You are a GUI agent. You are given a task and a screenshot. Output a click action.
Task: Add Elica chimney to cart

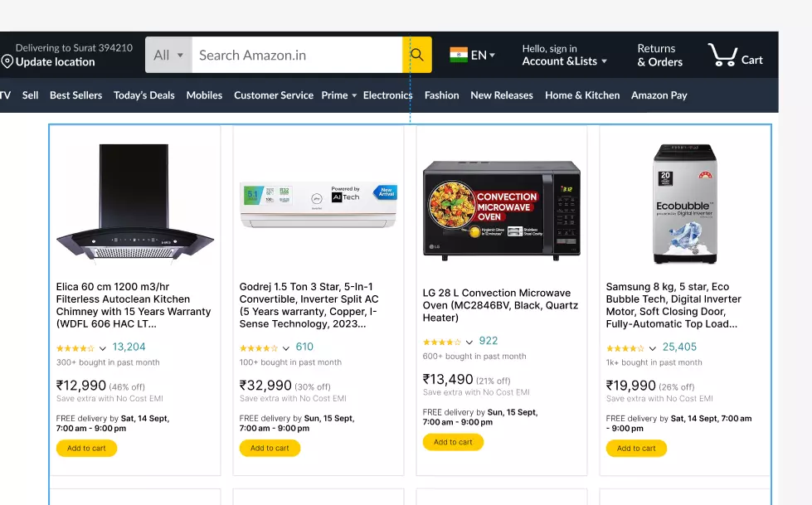[86, 448]
